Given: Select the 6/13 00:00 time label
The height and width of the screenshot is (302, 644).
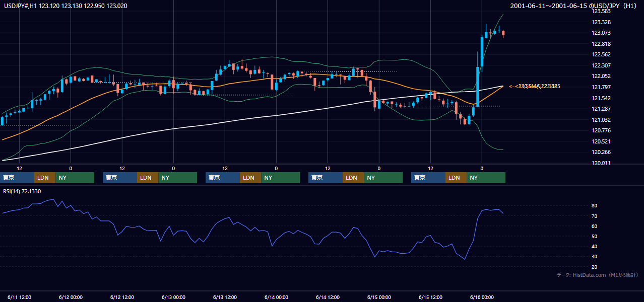Looking at the screenshot, I should point(173,297).
